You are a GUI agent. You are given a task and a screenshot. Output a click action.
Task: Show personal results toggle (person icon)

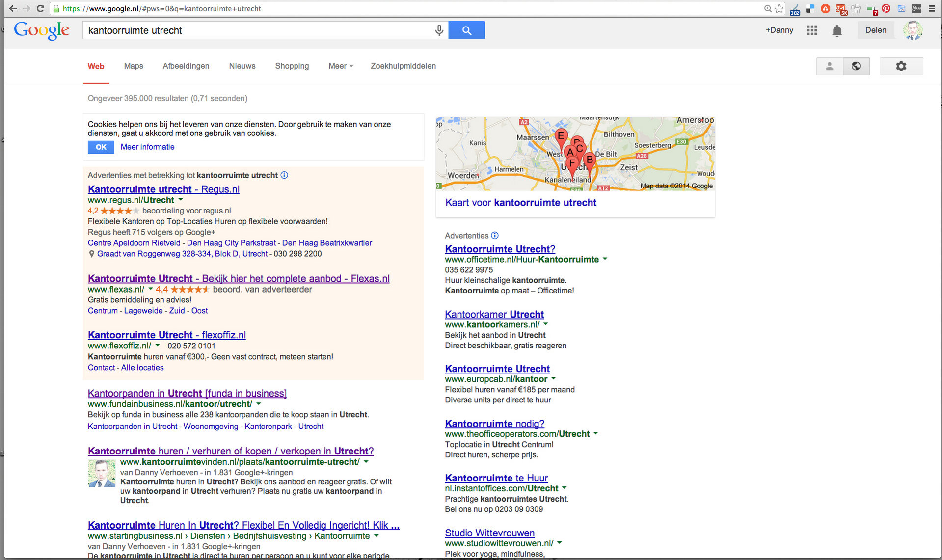pos(830,66)
